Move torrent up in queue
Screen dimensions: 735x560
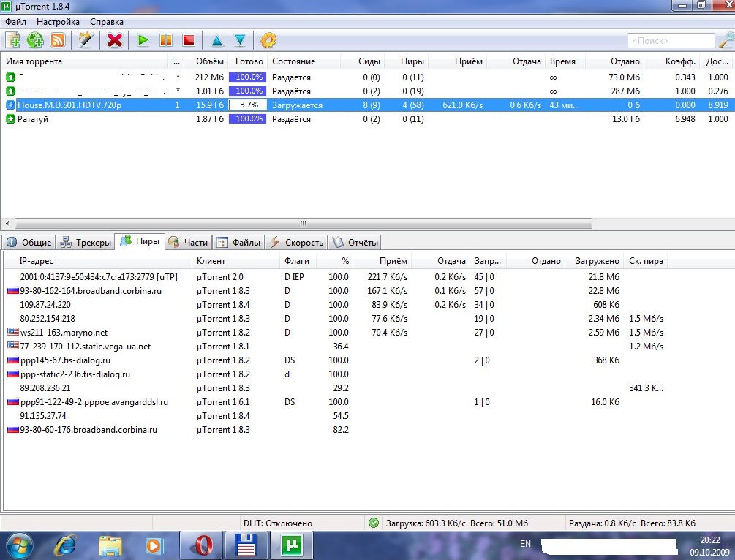[216, 40]
